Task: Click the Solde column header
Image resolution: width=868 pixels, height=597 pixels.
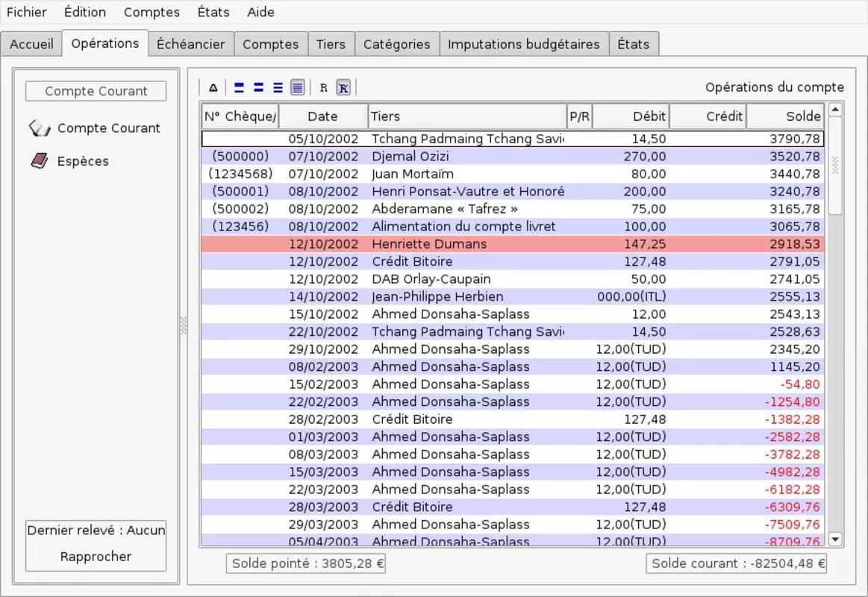Action: [785, 116]
